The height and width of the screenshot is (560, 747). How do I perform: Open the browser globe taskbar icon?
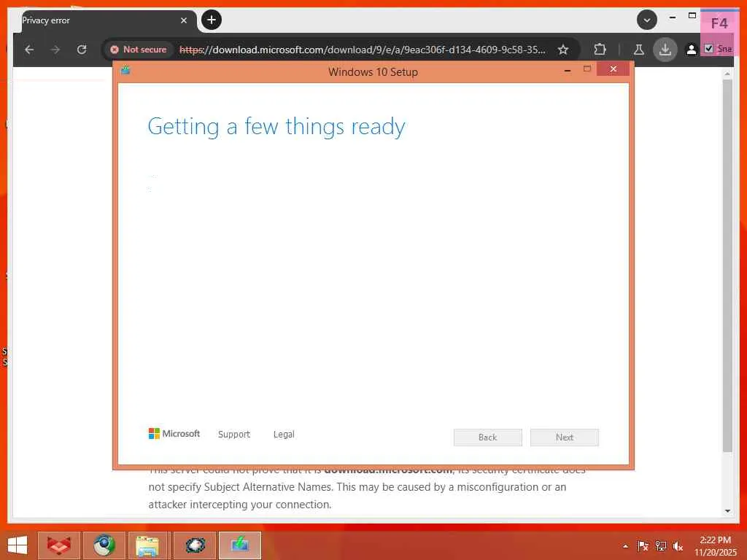(104, 545)
